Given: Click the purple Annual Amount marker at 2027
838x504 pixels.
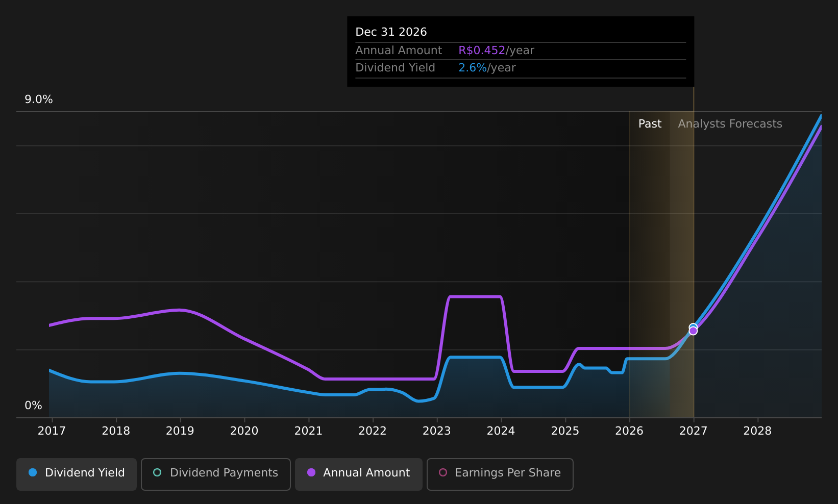Looking at the screenshot, I should 693,331.
